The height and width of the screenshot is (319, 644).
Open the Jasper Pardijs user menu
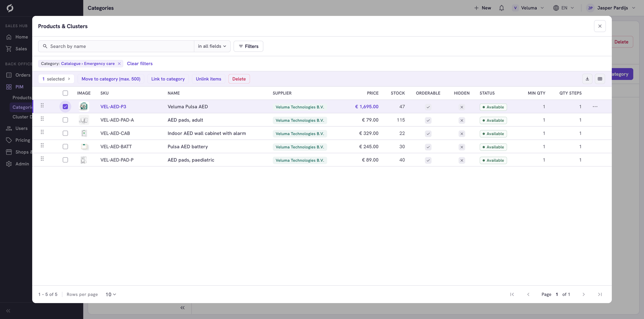tap(611, 8)
